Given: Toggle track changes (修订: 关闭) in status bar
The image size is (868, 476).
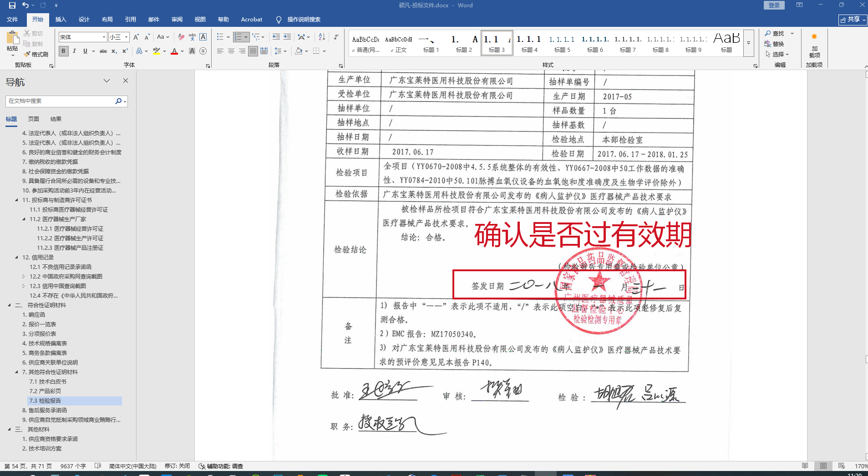Looking at the screenshot, I should point(177,466).
